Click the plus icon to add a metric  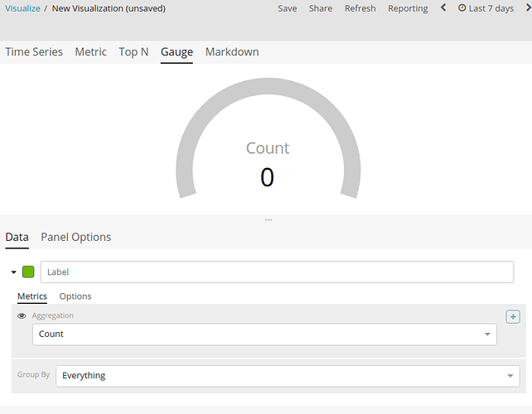pos(513,316)
